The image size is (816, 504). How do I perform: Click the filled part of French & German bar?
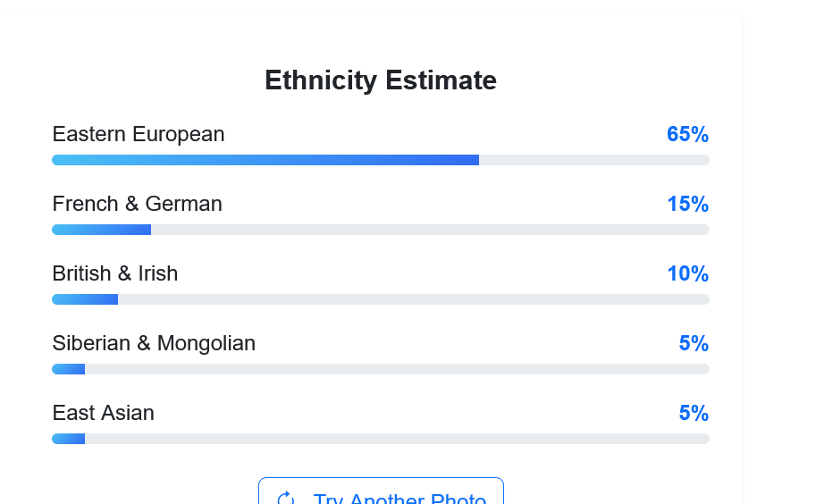click(x=101, y=230)
